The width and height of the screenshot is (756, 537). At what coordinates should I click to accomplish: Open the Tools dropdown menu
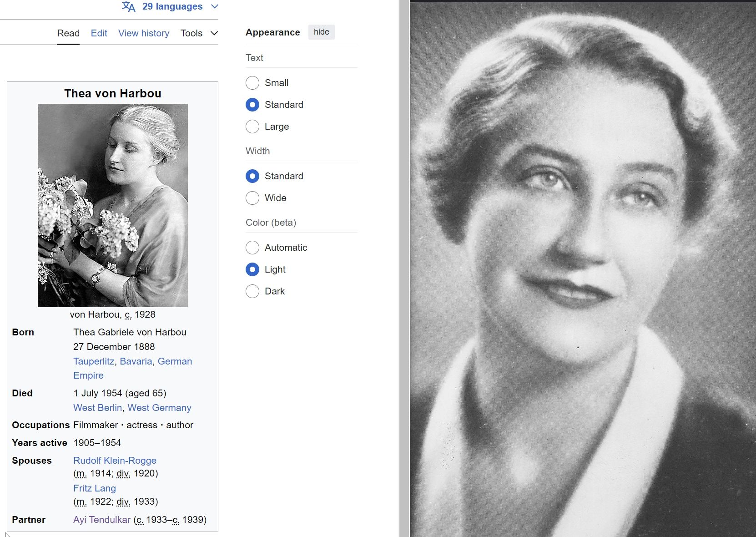199,33
